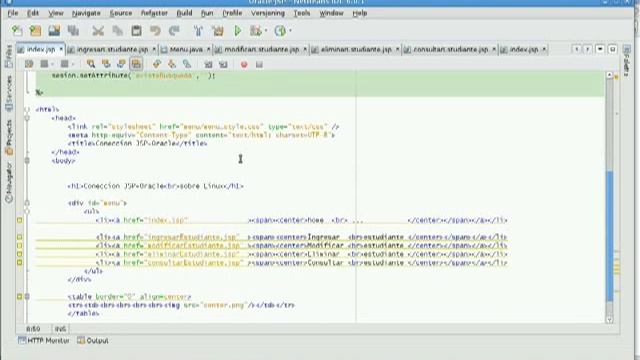The image size is (640, 360).
Task: Open the editor back-history dropdown arrow
Action: [x=52, y=64]
